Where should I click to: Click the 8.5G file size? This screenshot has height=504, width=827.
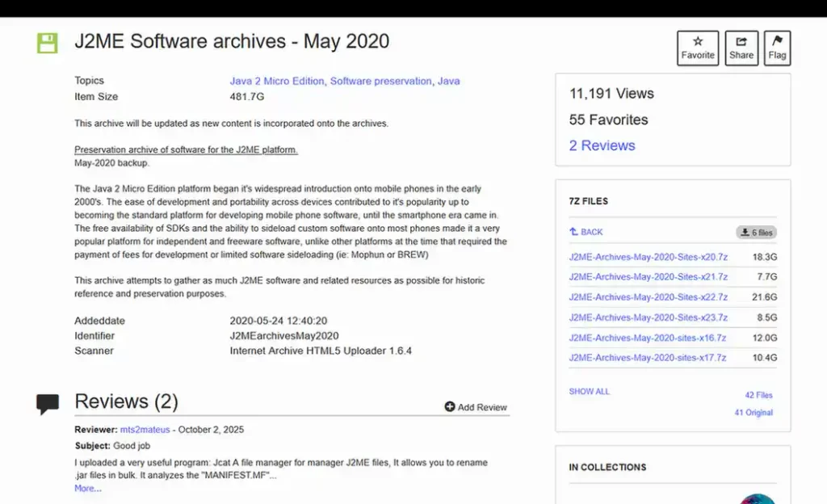tap(767, 317)
